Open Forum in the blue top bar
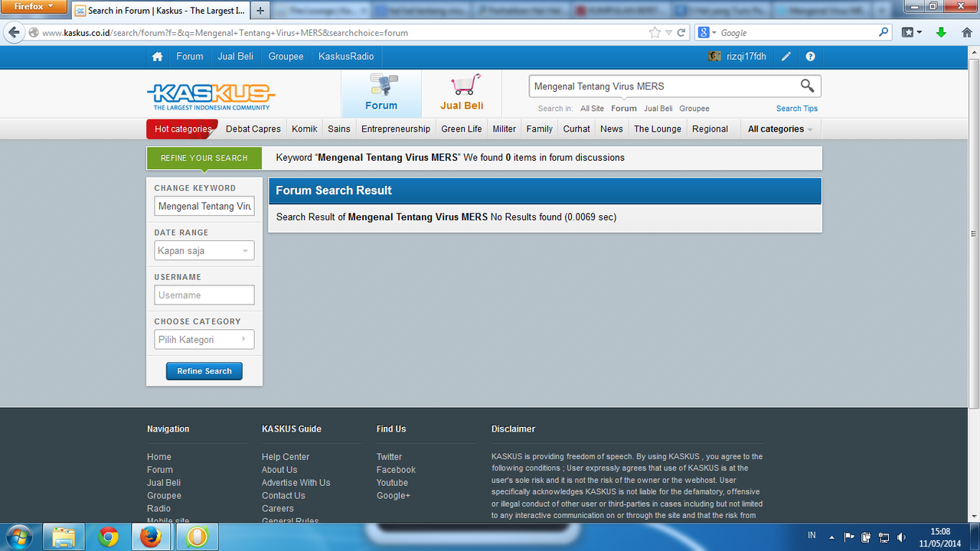Viewport: 980px width, 551px height. pyautogui.click(x=190, y=57)
